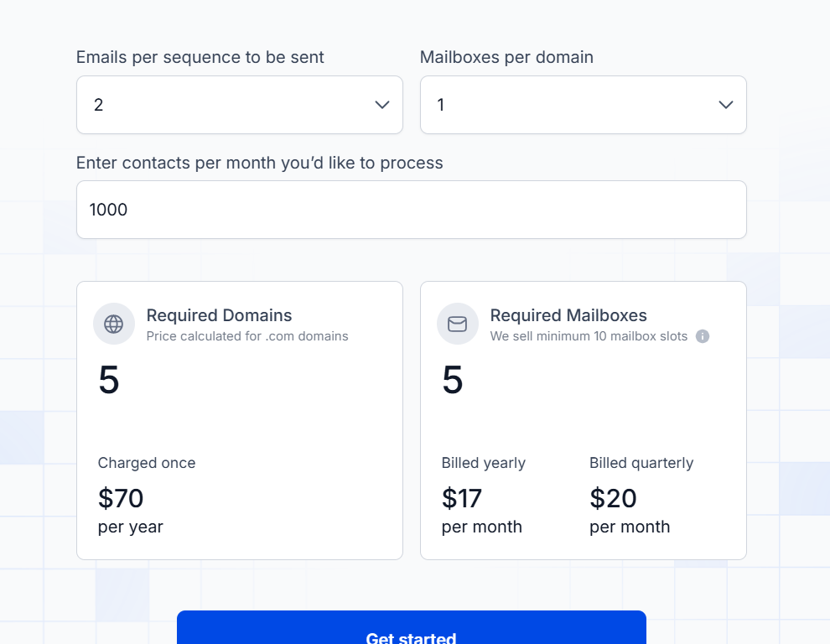Click the $70 per year domain price
This screenshot has width=830, height=644.
pos(121,498)
